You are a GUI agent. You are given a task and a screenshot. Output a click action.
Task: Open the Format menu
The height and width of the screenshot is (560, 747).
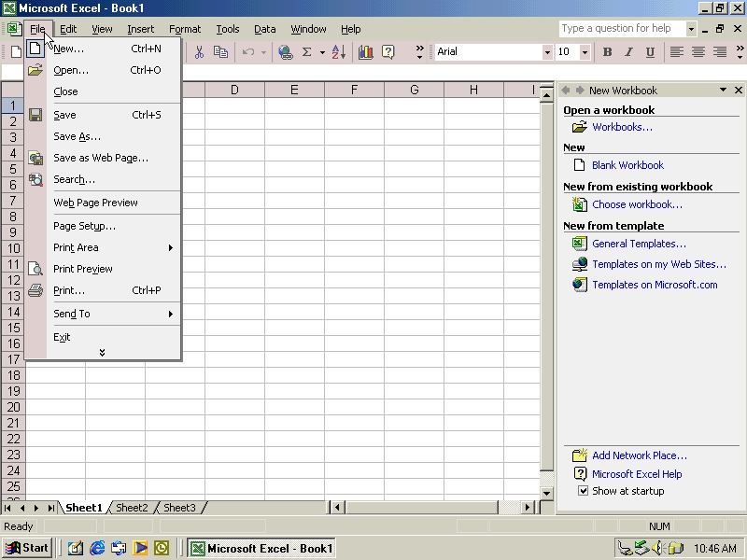coord(185,29)
